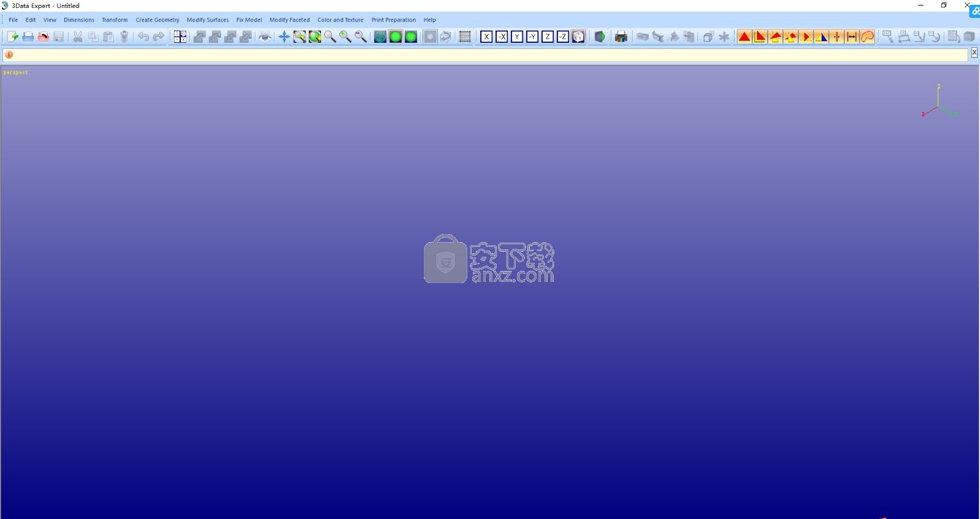Click the Zoom in magnifier icon
Screen dimensions: 980x519
pyautogui.click(x=345, y=37)
